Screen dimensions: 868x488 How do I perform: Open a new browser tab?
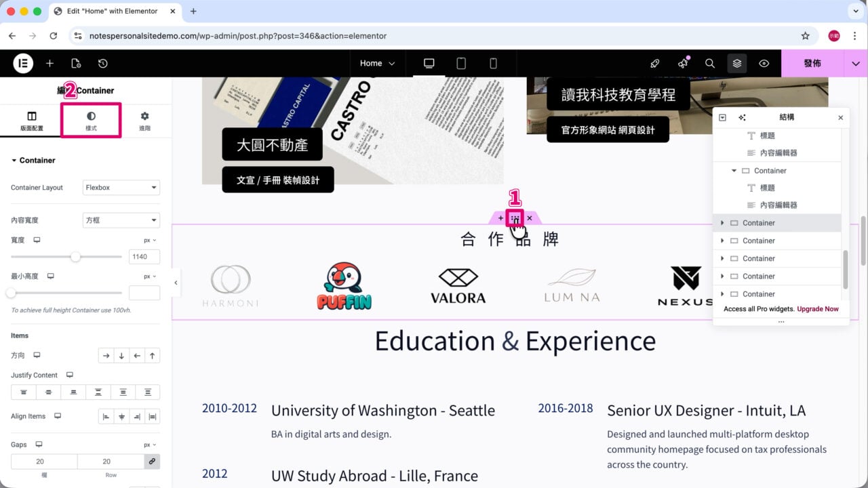click(193, 12)
